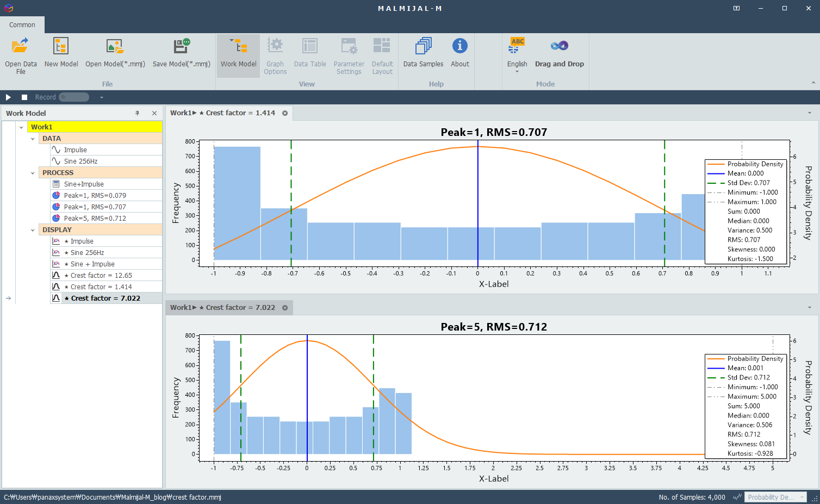The height and width of the screenshot is (504, 820).
Task: Toggle the Record switch
Action: (74, 97)
